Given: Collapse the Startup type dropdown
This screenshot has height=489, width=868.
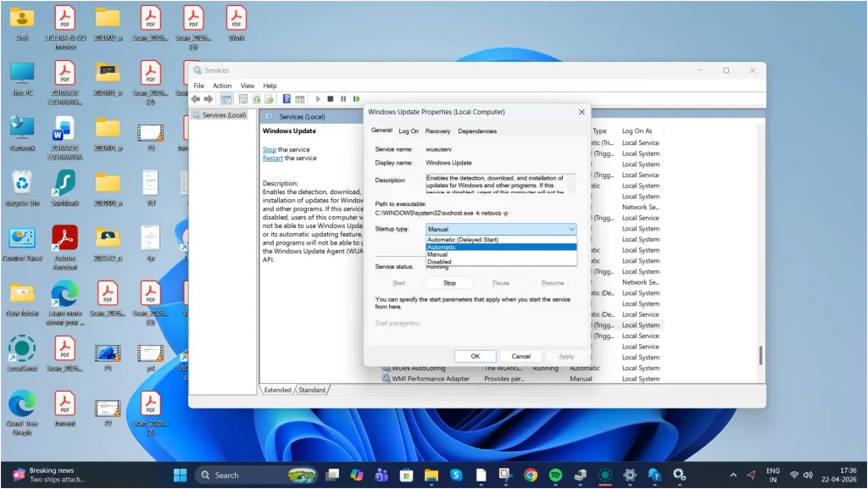Looking at the screenshot, I should [571, 229].
